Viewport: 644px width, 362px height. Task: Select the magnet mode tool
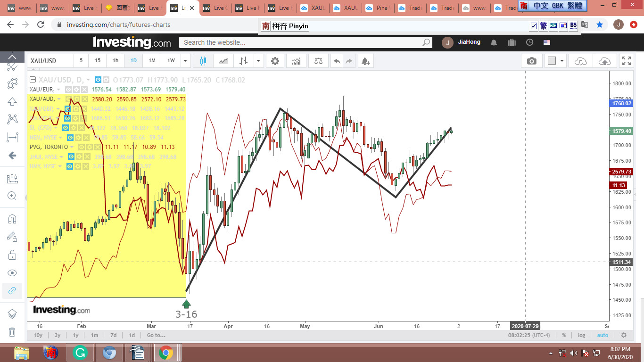click(12, 219)
